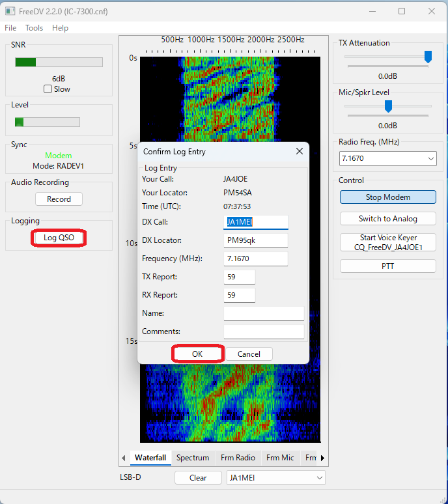Switch to the Frm Radio tab

point(238,458)
